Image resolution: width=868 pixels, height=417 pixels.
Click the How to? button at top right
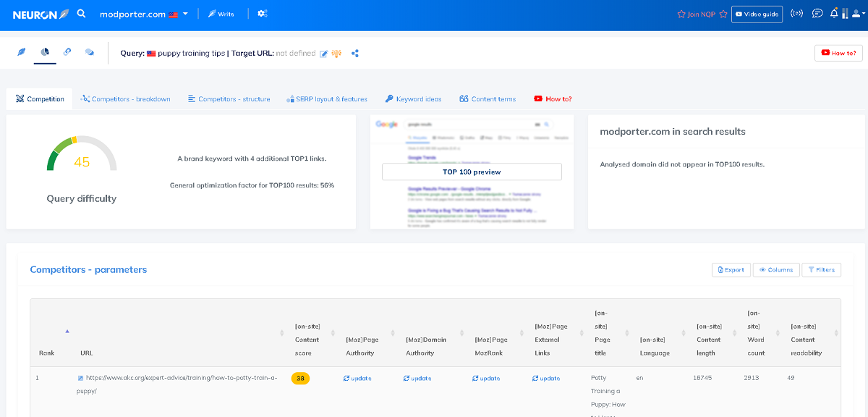click(838, 53)
